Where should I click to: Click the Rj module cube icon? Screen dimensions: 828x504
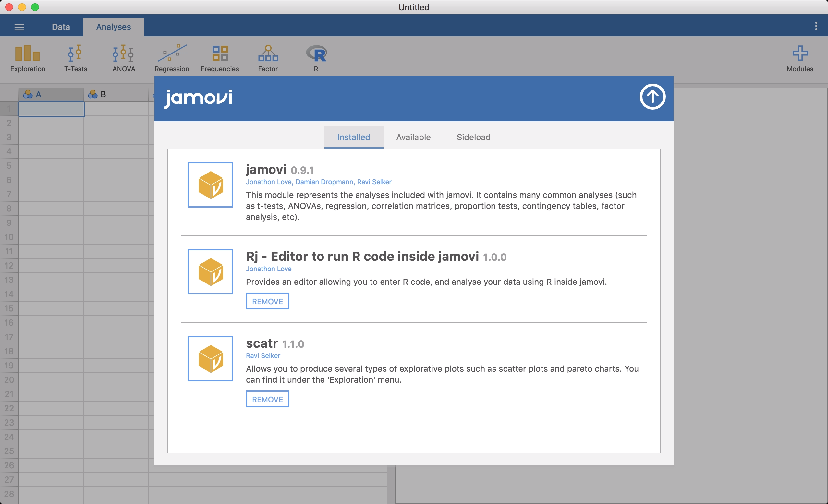[x=210, y=271]
